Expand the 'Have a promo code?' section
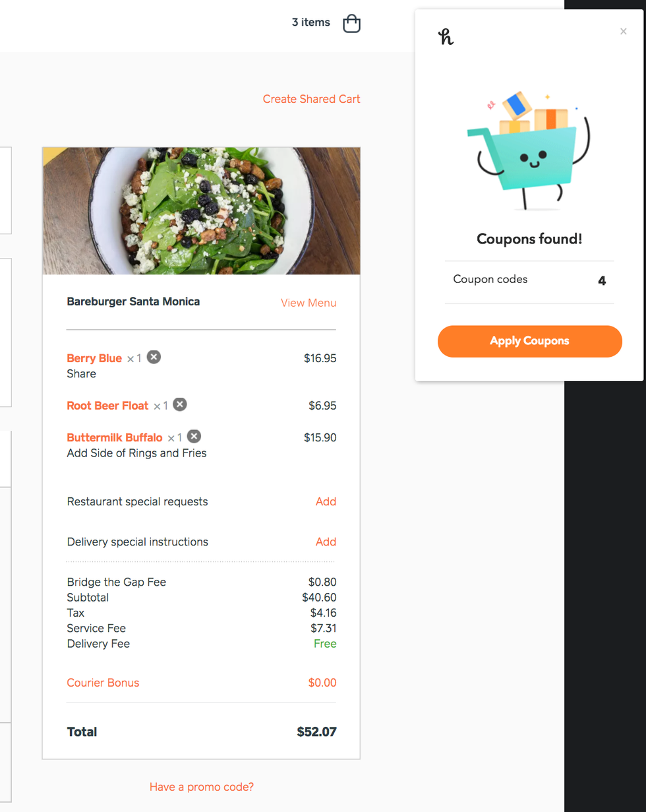This screenshot has height=812, width=646. (202, 787)
